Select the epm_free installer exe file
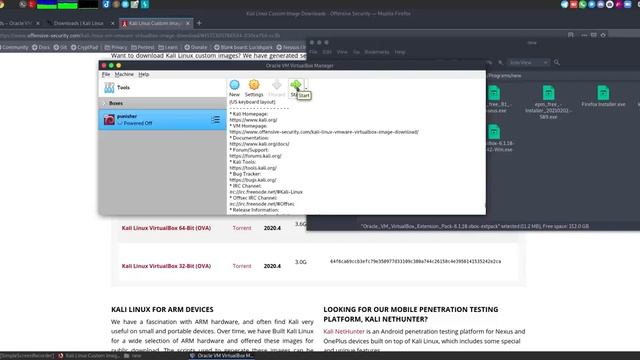 click(548, 102)
